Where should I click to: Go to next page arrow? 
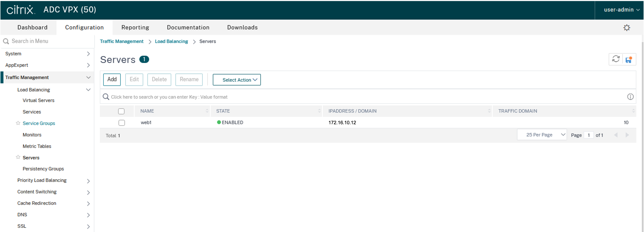click(627, 135)
